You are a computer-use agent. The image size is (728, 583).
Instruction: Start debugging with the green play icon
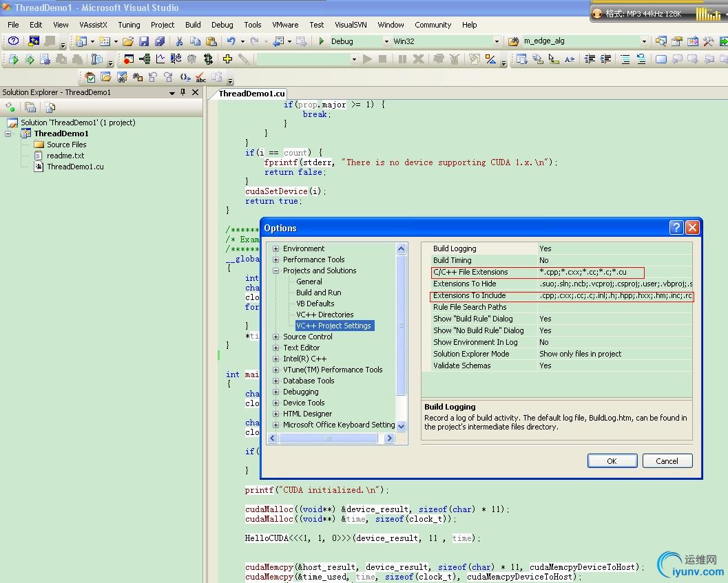[321, 41]
